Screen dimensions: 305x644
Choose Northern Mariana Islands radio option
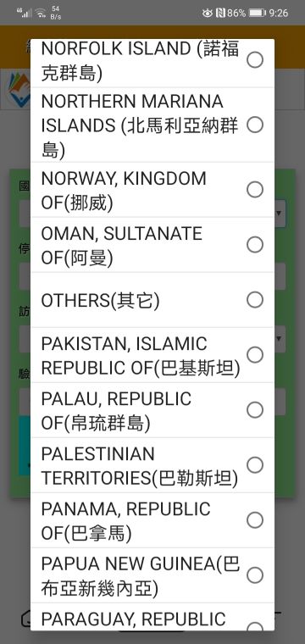(x=255, y=125)
